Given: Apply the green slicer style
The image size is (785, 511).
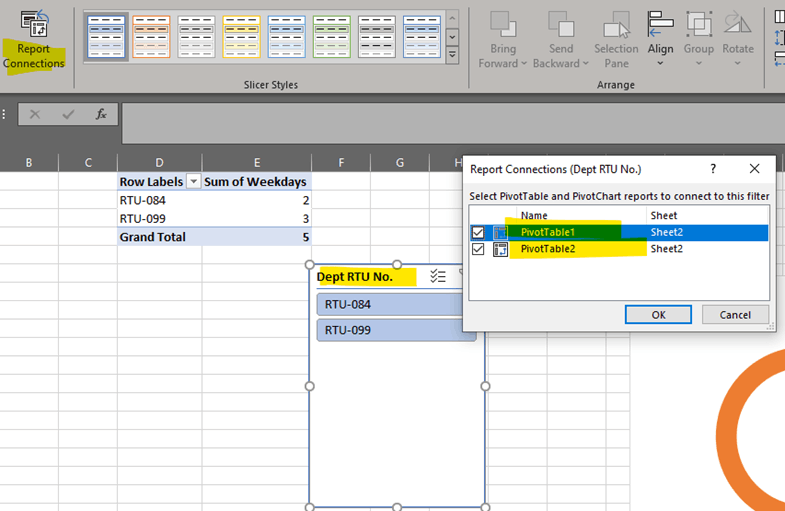Looking at the screenshot, I should point(331,37).
